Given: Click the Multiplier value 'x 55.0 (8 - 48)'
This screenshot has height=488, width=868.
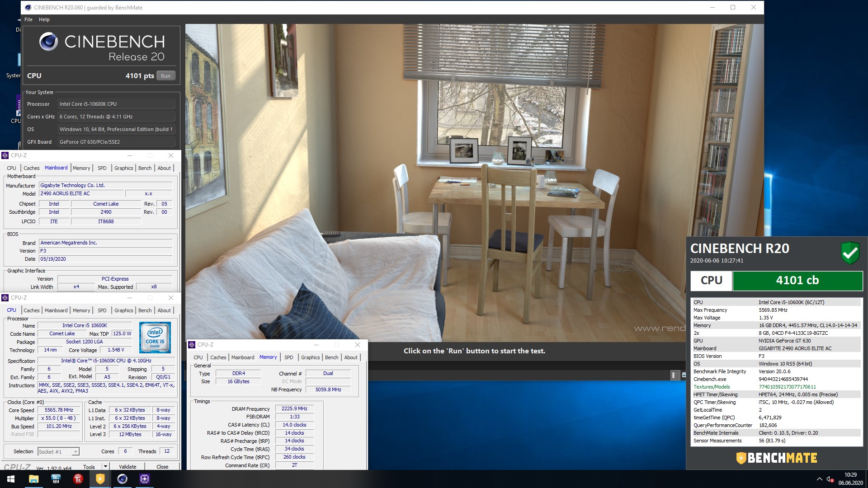Looking at the screenshot, I should pos(59,418).
